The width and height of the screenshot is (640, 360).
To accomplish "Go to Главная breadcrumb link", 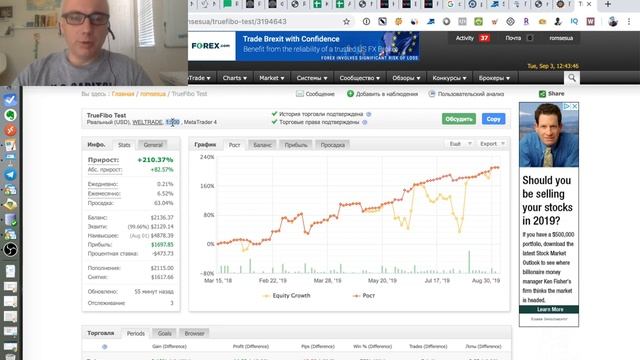I will (123, 94).
